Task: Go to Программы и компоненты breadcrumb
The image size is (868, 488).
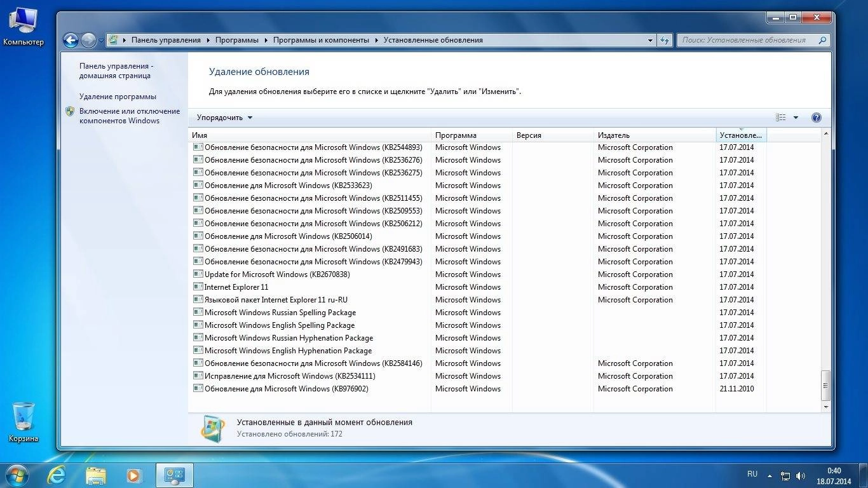Action: click(x=321, y=40)
